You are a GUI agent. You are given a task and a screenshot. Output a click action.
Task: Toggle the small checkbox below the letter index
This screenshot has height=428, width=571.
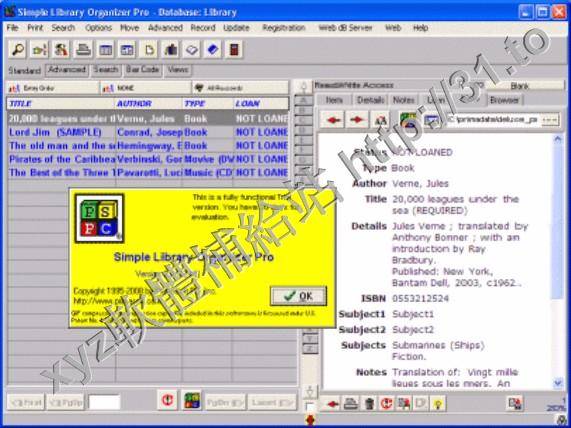pyautogui.click(x=310, y=407)
